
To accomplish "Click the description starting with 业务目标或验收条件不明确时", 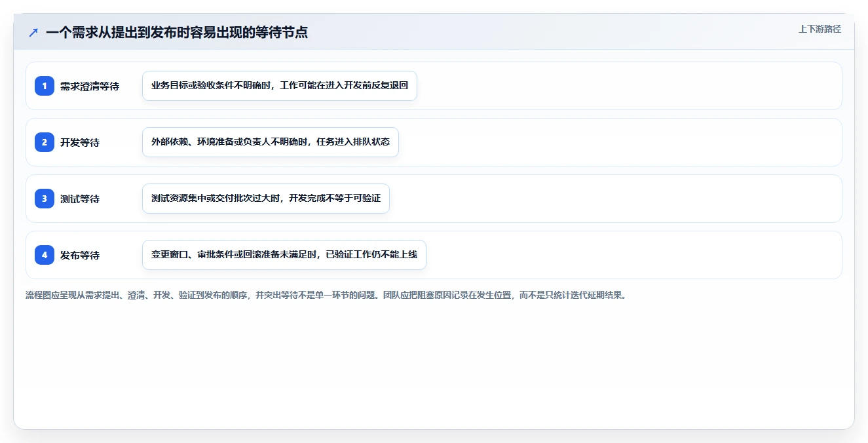I will point(280,86).
